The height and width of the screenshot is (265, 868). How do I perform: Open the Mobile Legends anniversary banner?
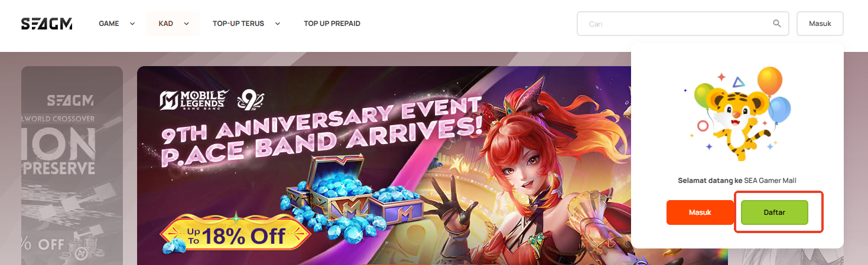click(x=384, y=165)
